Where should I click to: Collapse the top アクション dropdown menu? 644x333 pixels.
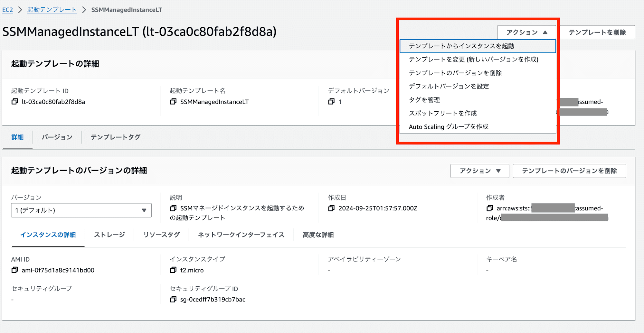point(526,32)
